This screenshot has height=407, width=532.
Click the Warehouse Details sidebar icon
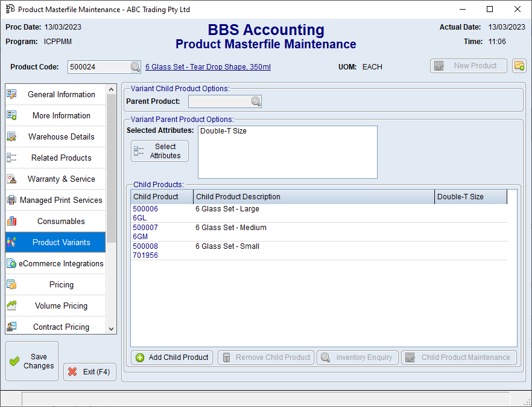coord(11,136)
